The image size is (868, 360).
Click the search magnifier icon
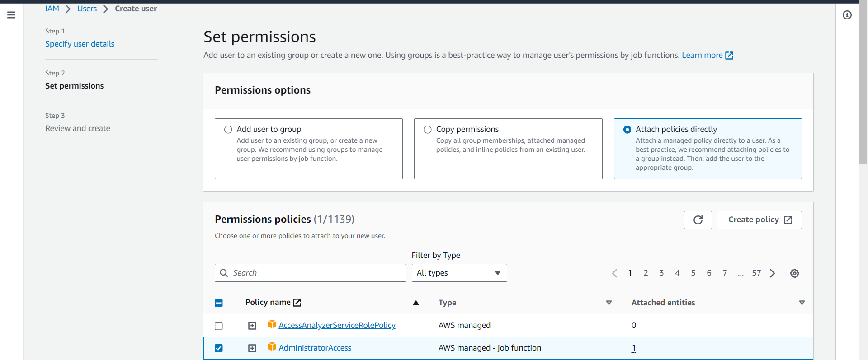pos(224,273)
